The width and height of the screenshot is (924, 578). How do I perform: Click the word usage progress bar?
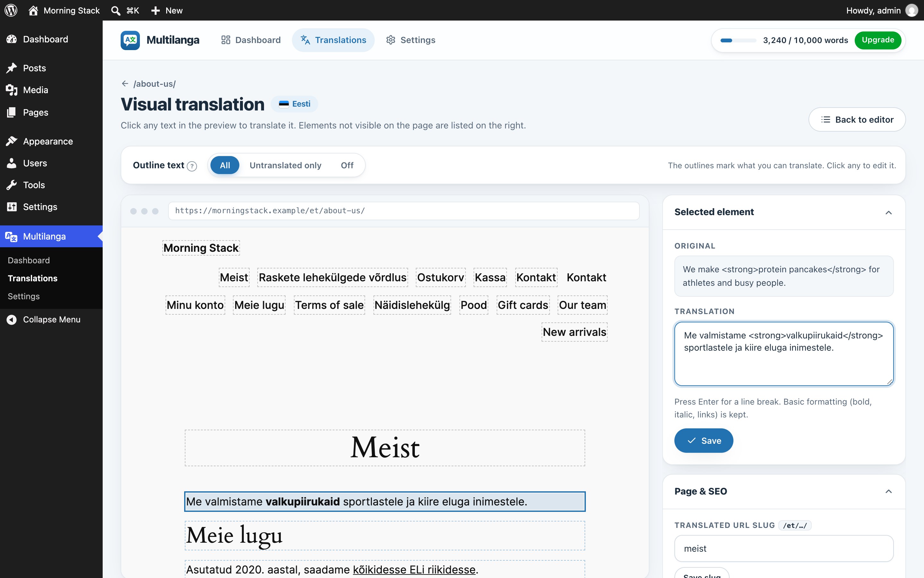738,40
